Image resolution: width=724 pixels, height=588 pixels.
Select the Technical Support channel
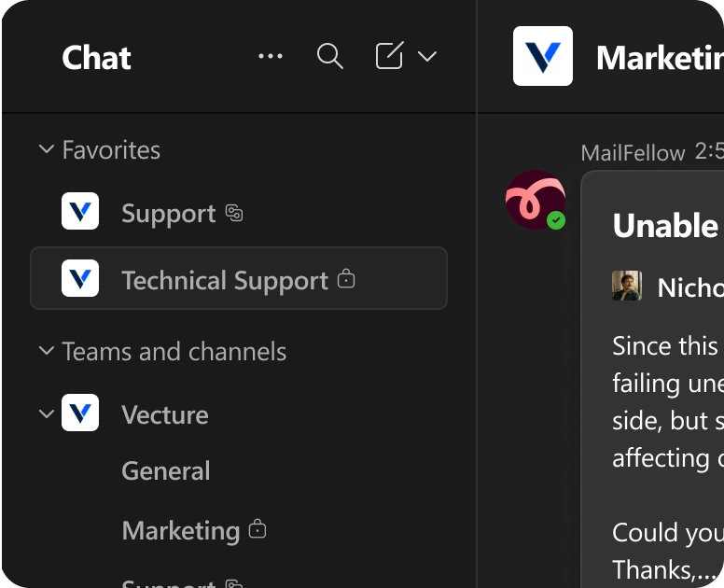[x=239, y=278]
